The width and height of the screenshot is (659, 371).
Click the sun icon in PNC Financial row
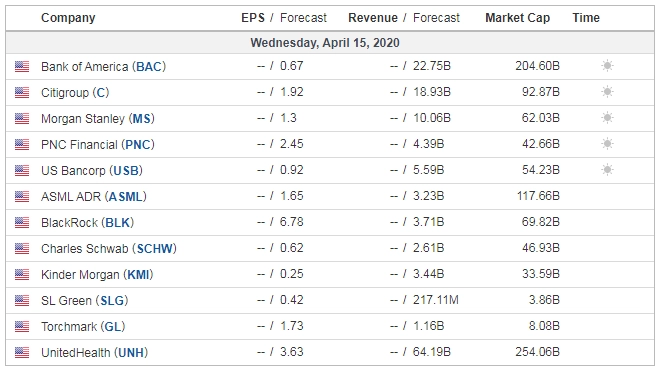[x=607, y=144]
